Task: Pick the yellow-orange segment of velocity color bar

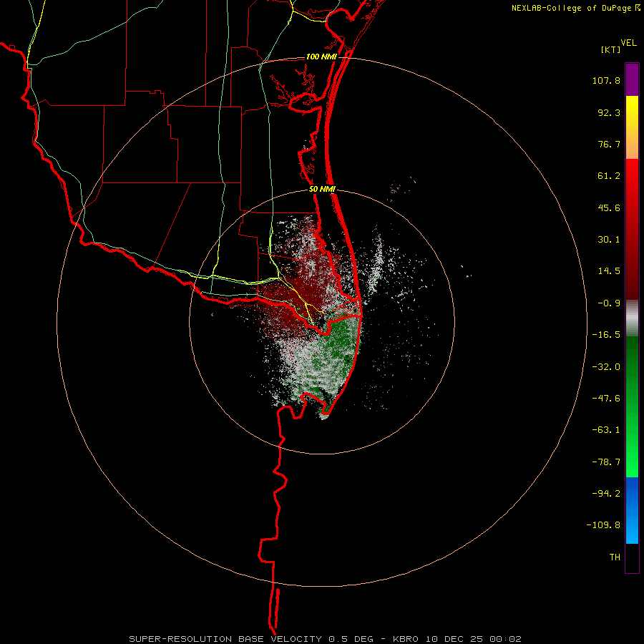Action: pyautogui.click(x=632, y=127)
